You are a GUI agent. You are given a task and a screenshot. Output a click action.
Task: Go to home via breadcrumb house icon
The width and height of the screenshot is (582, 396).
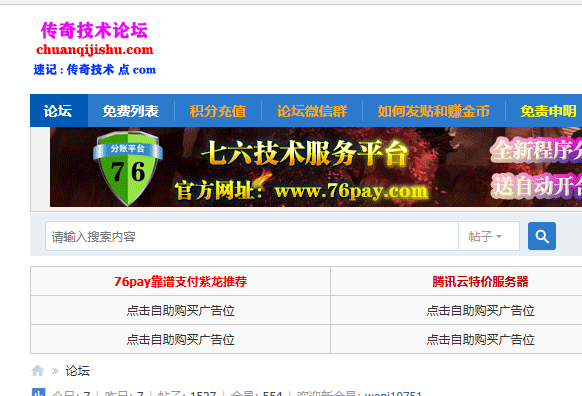click(x=37, y=370)
